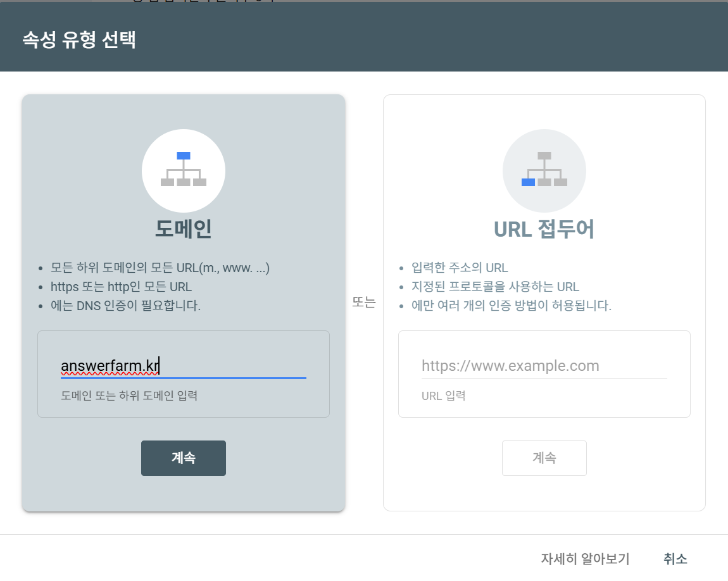The image size is (728, 581).
Task: Click the URL 접두어 heading label
Action: coord(544,229)
